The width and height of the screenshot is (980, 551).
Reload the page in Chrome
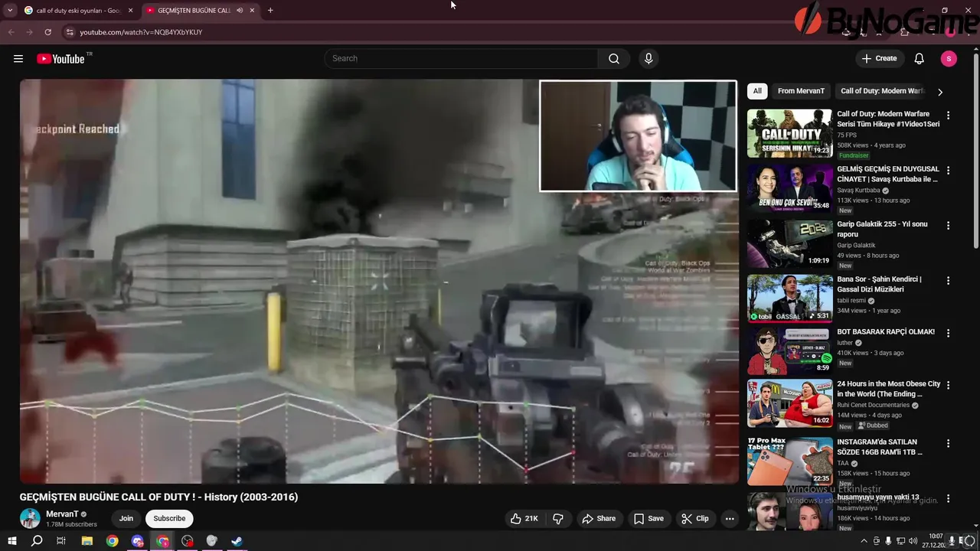coord(47,32)
